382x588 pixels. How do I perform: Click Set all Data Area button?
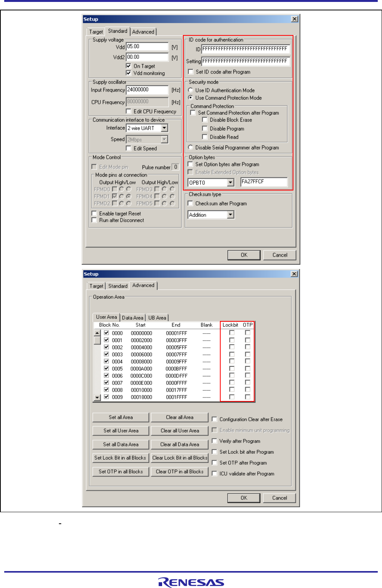click(x=121, y=444)
